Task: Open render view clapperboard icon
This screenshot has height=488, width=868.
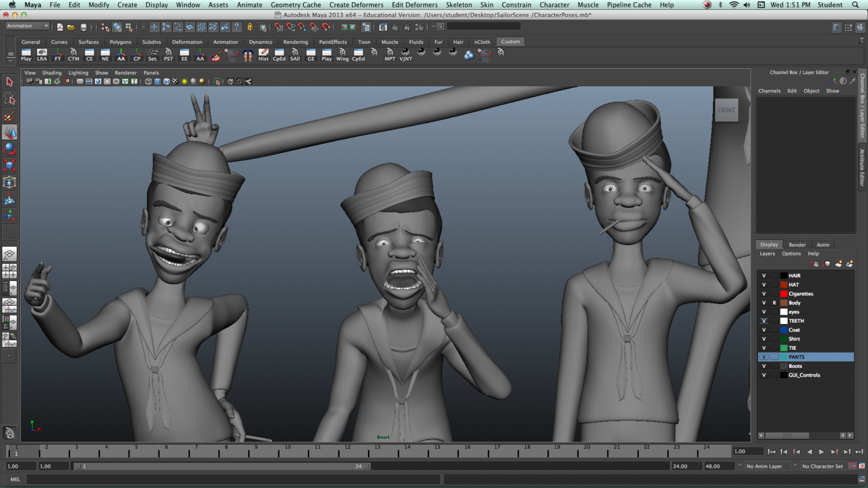Action: (x=383, y=27)
